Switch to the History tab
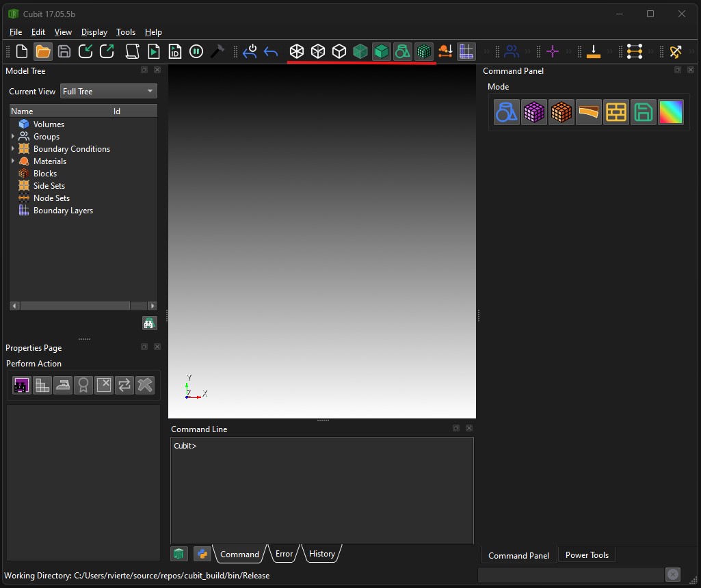This screenshot has height=588, width=701. tap(321, 554)
